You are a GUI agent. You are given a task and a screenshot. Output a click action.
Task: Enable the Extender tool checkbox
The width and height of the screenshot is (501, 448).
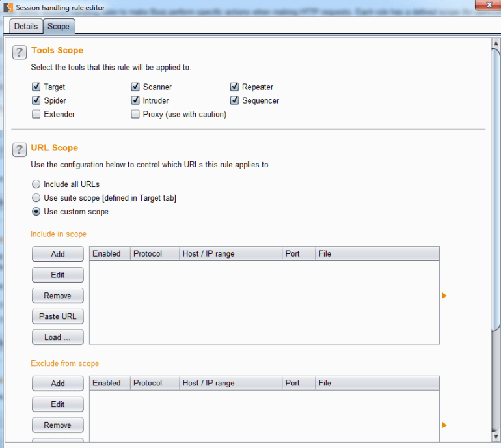[36, 114]
